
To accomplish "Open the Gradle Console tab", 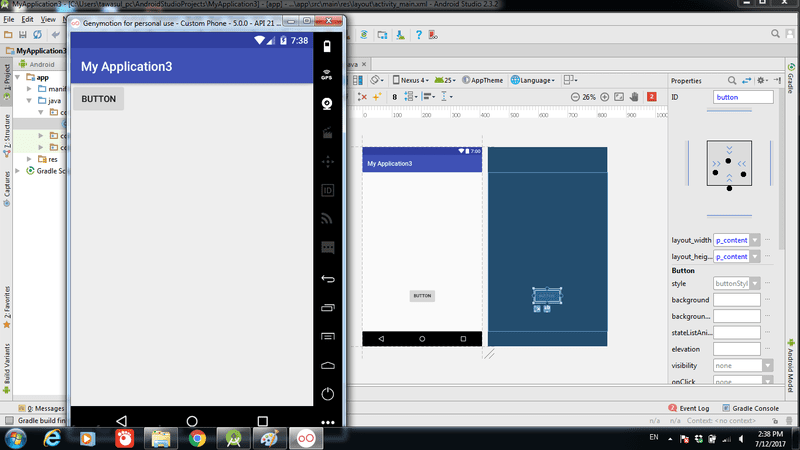I will (x=751, y=408).
